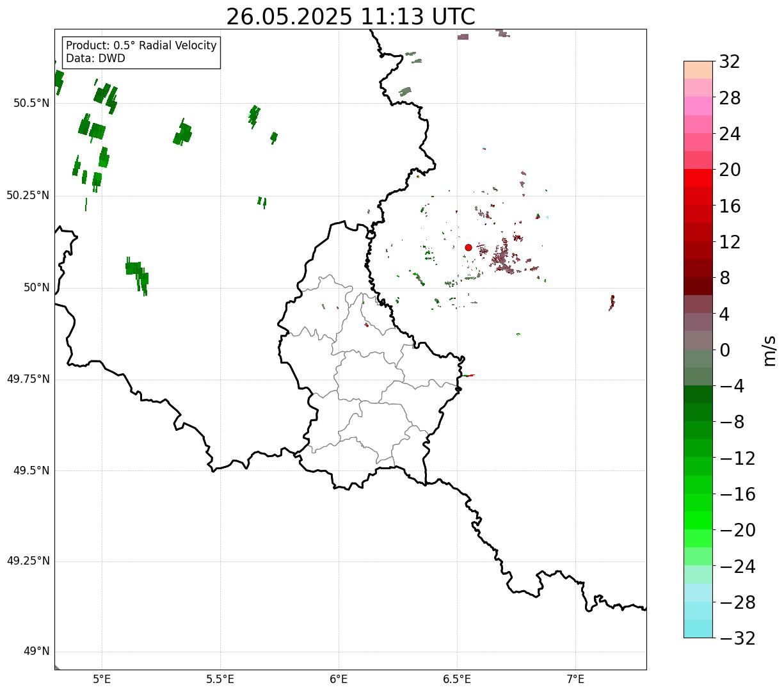This screenshot has height=692, width=784.
Task: Click colorbar tick label 24
Action: tap(730, 134)
